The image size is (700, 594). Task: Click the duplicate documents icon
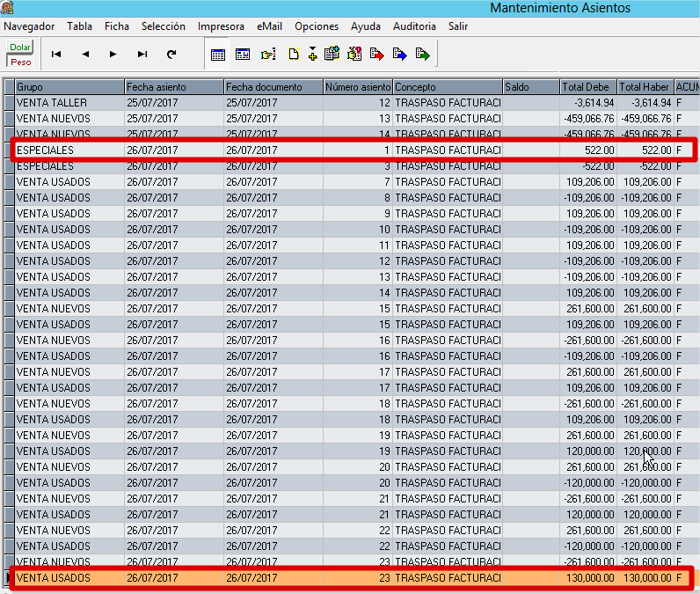(332, 54)
